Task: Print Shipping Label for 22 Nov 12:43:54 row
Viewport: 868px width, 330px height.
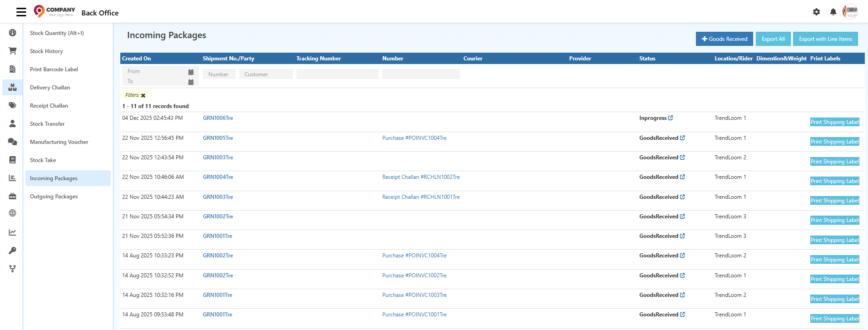Action: pos(834,162)
